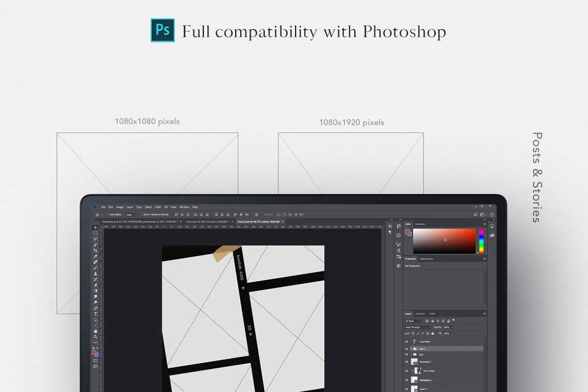Switch to the Channels tab
Screen dimensions: 588x392
420,313
